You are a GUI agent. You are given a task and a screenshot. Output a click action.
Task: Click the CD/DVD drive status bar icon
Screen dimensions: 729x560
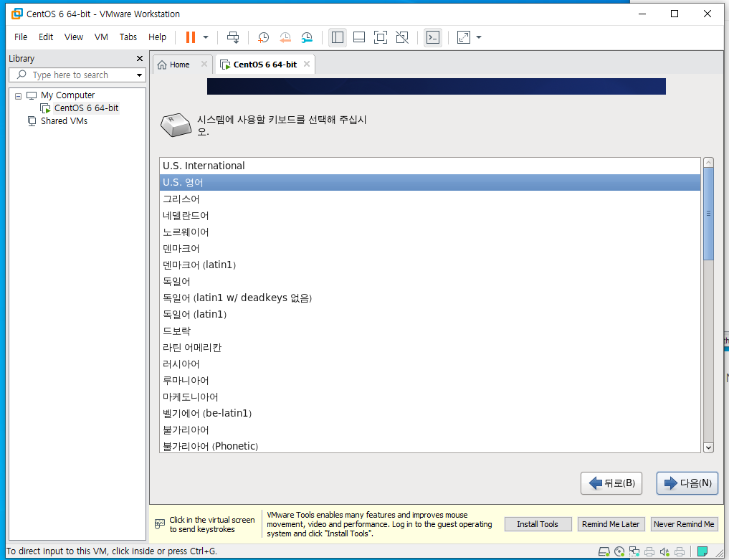point(619,551)
